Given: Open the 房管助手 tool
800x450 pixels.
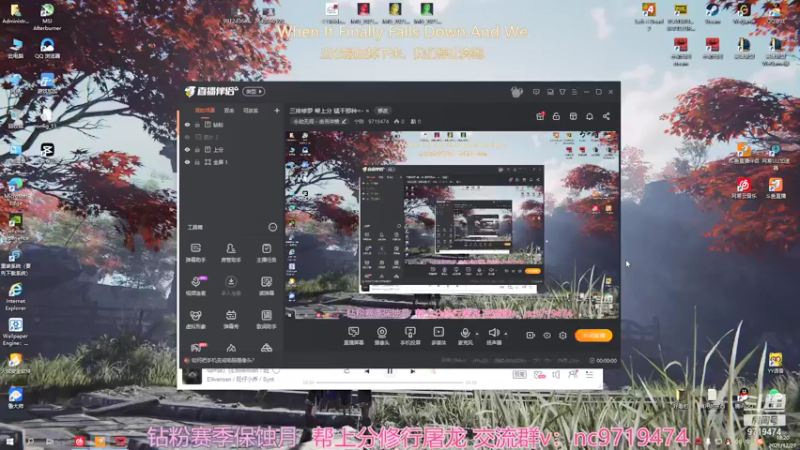Looking at the screenshot, I should 231,253.
